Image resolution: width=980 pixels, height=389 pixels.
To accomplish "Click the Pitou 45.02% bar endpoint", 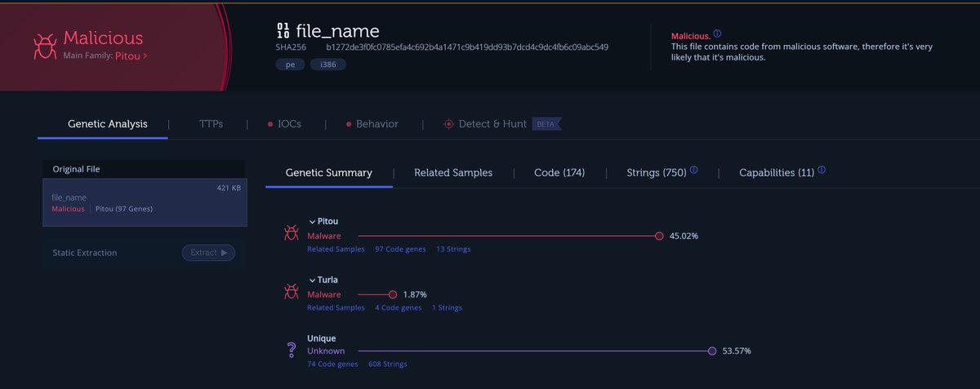I will (x=659, y=235).
